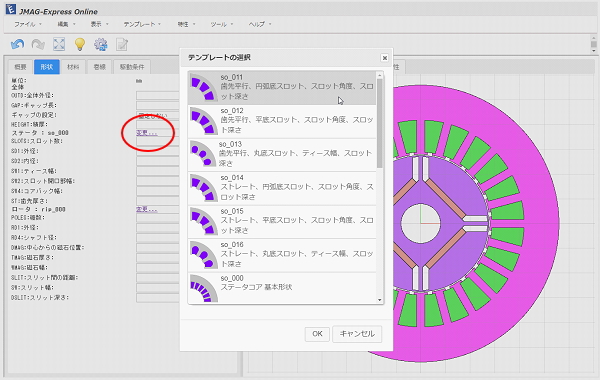Select the so_011 stator template thumbnail
Screen dimensions: 600x380
click(x=204, y=88)
